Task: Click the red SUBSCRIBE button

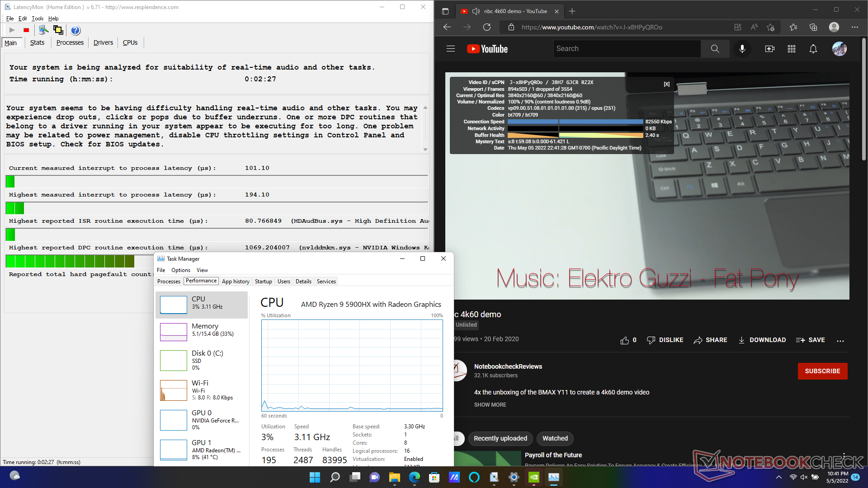Action: [x=822, y=371]
